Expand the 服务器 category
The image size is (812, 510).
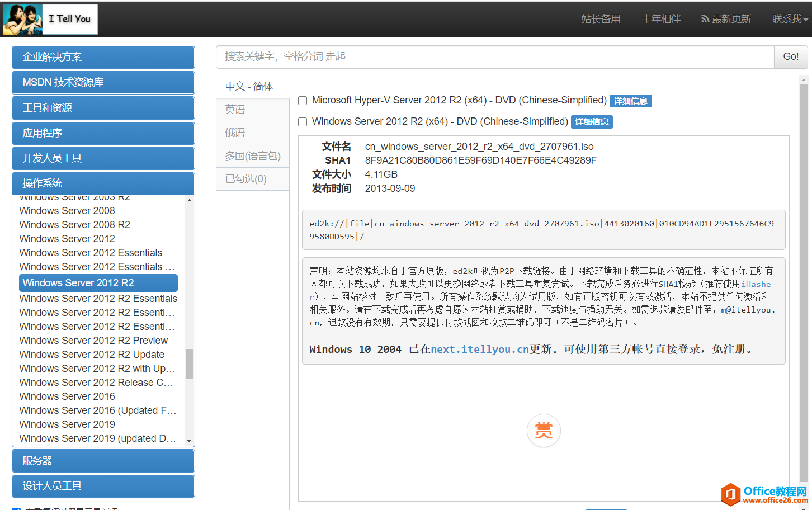pos(103,460)
